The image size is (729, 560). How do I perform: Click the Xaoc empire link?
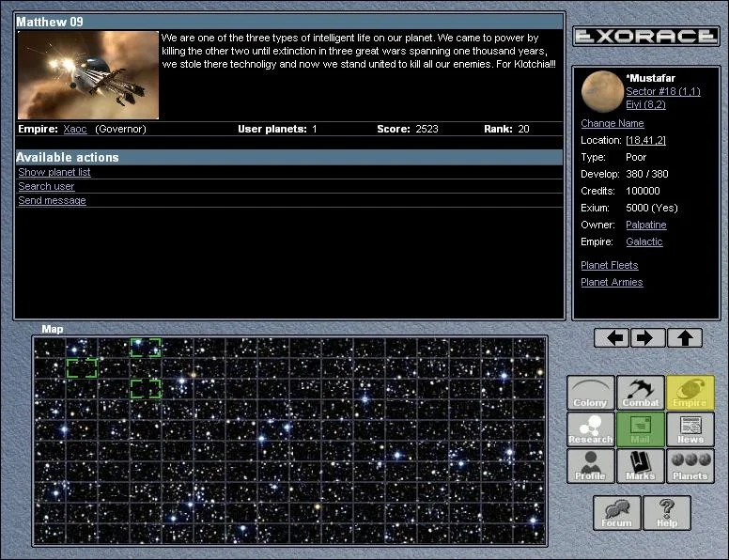coord(74,129)
